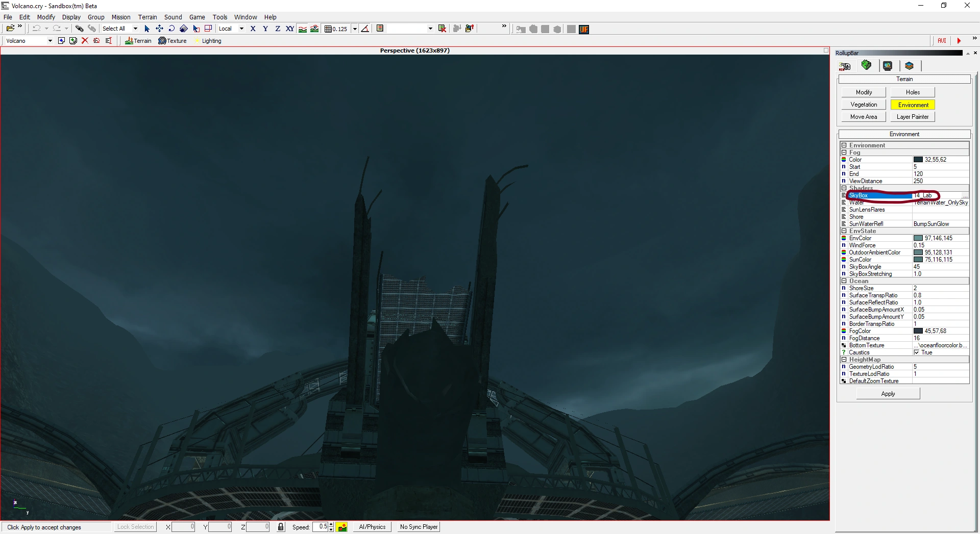
Task: Open the Terrain menu in menu bar
Action: 148,17
